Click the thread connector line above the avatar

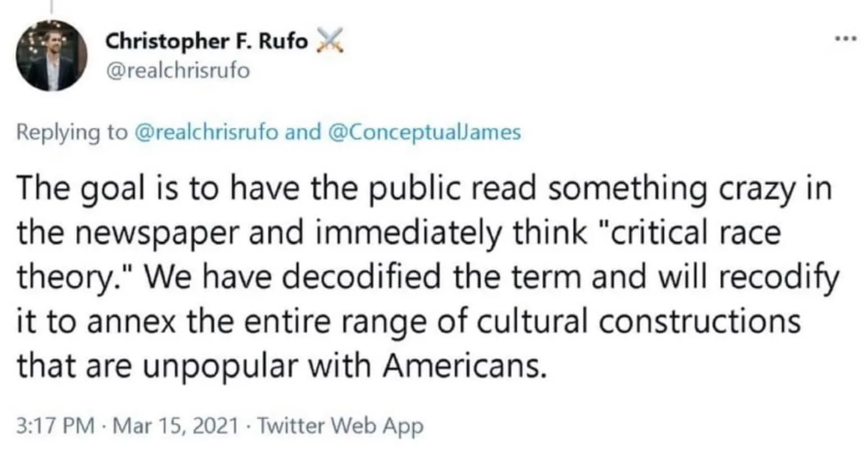point(52,6)
